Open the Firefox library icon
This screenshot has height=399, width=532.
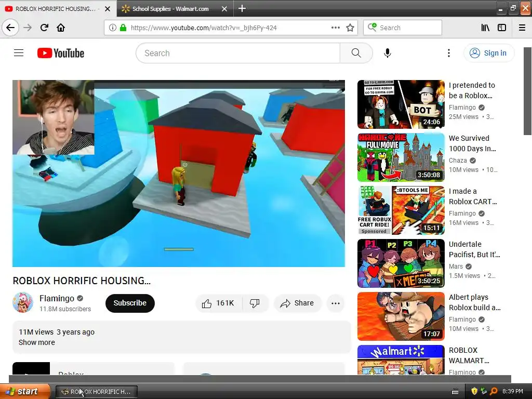point(485,28)
